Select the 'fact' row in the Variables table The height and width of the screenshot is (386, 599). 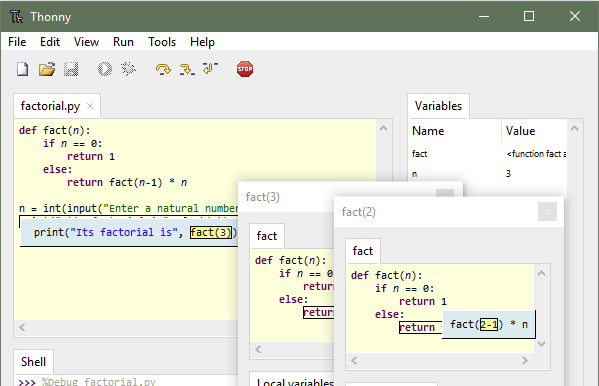[488, 154]
